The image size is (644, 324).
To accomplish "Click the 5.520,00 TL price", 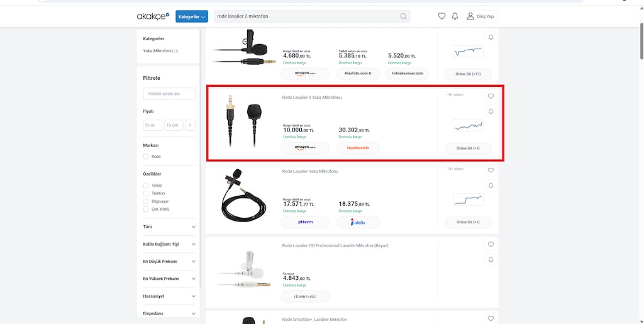I will [402, 56].
